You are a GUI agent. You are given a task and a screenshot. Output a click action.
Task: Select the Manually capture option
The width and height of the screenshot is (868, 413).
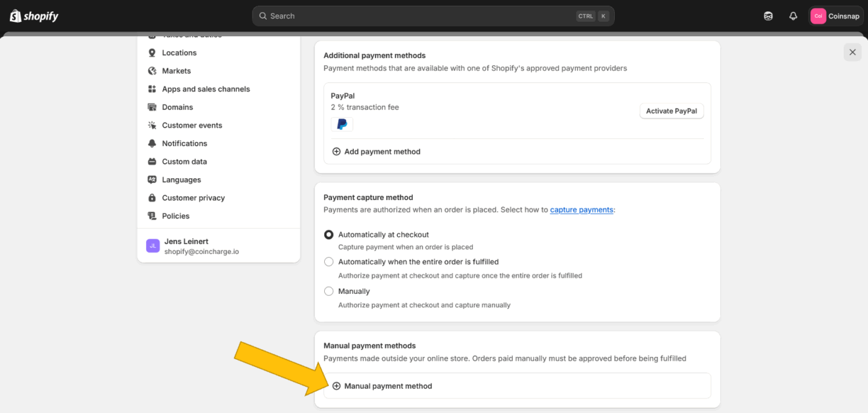coord(329,291)
